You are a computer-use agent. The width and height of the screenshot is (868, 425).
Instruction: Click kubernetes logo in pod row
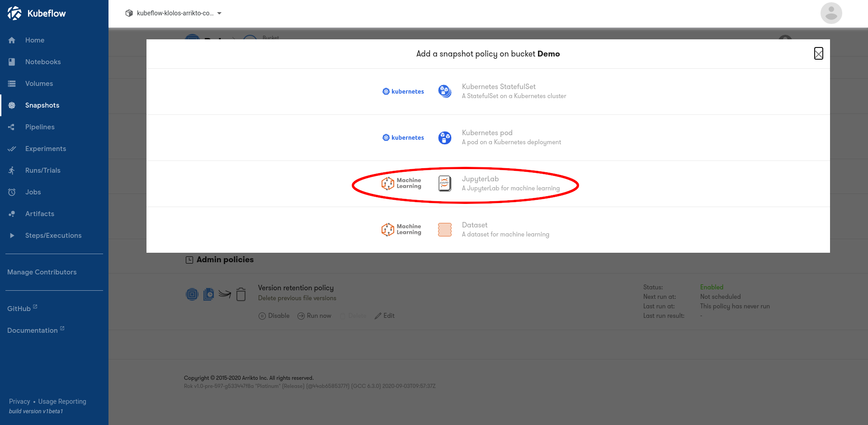point(403,137)
